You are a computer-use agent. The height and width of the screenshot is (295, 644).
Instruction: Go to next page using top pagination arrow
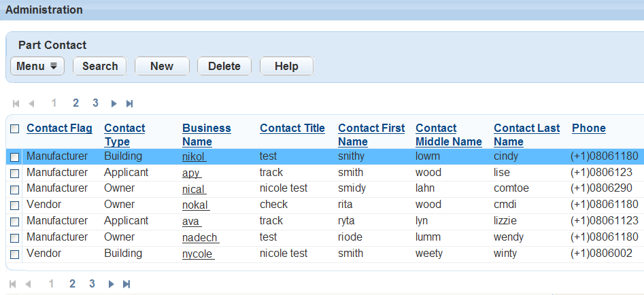(x=114, y=103)
